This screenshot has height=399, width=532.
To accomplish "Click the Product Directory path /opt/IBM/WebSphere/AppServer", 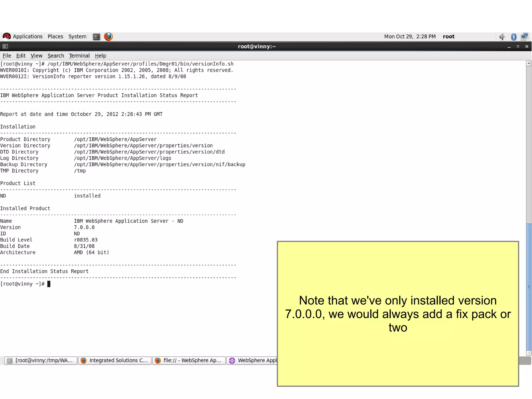I will (x=115, y=139).
